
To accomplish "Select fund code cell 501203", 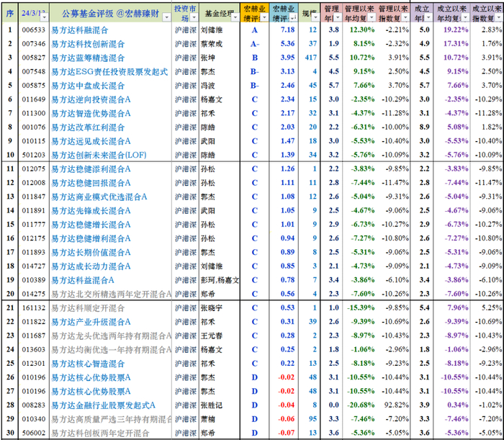I will coord(34,155).
